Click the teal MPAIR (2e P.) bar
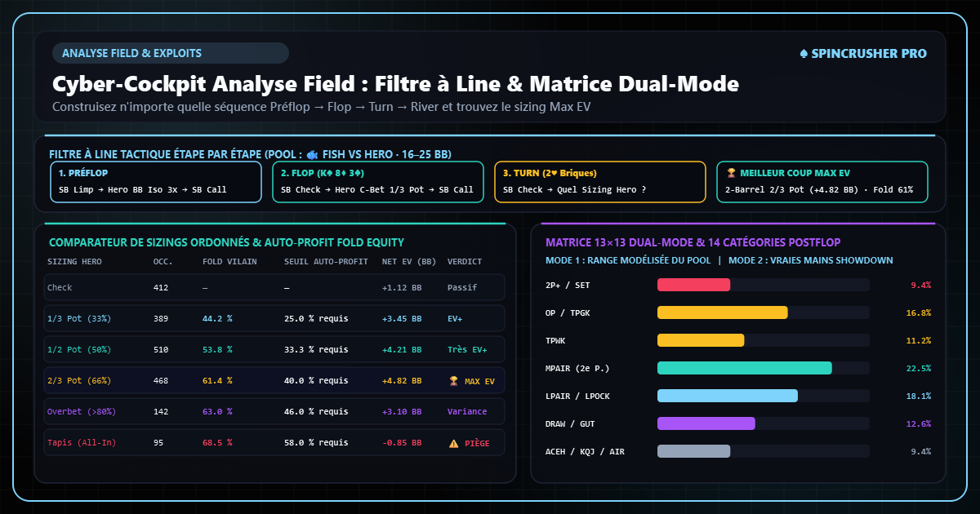 pos(745,368)
